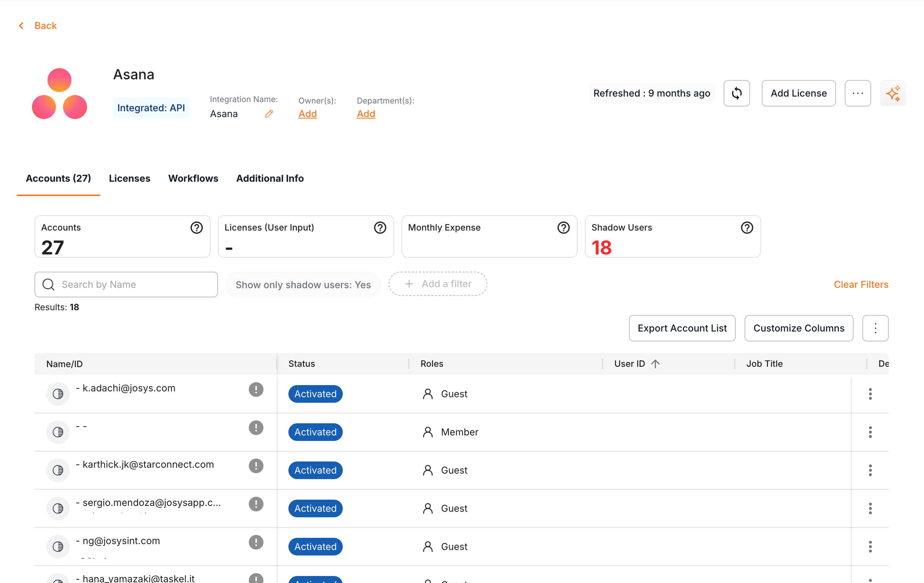924x583 pixels.
Task: Open row actions for karthick.jk@starconnect.com
Action: click(x=870, y=470)
